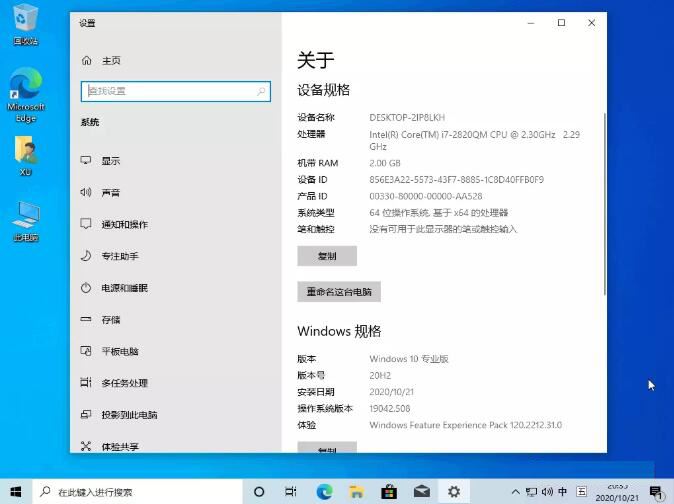Click the 复制 button under device specifications
This screenshot has width=674, height=504.
tap(326, 256)
